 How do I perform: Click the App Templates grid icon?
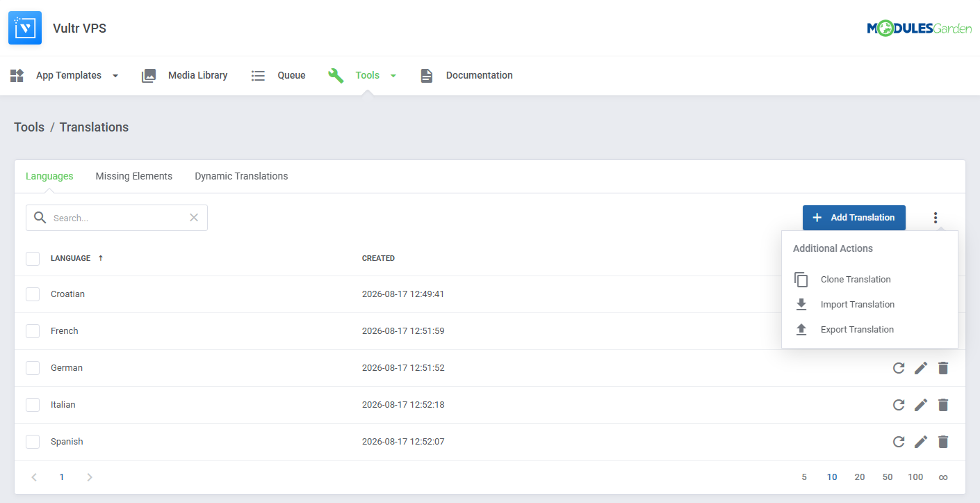click(17, 76)
